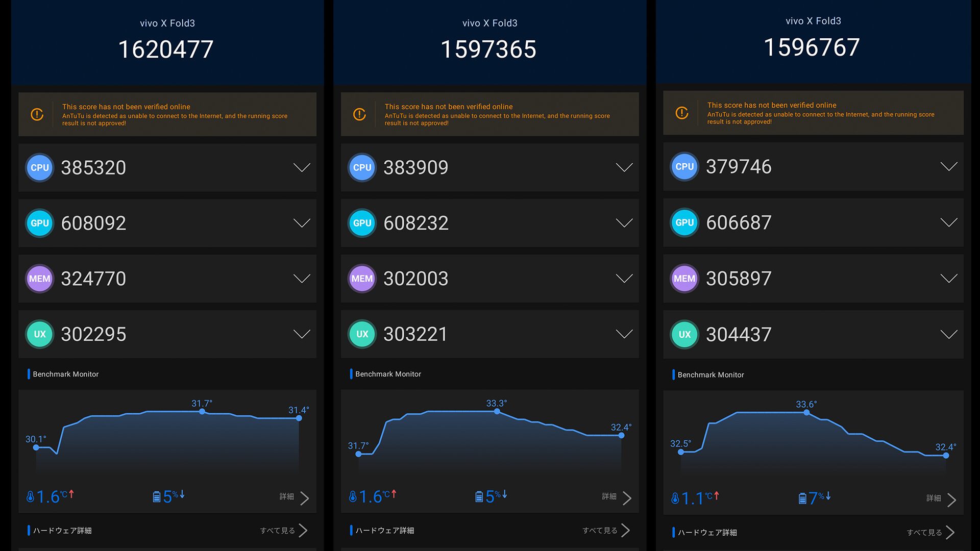Click the UX badge icon showing 303221
Image resolution: width=980 pixels, height=551 pixels.
click(x=362, y=334)
